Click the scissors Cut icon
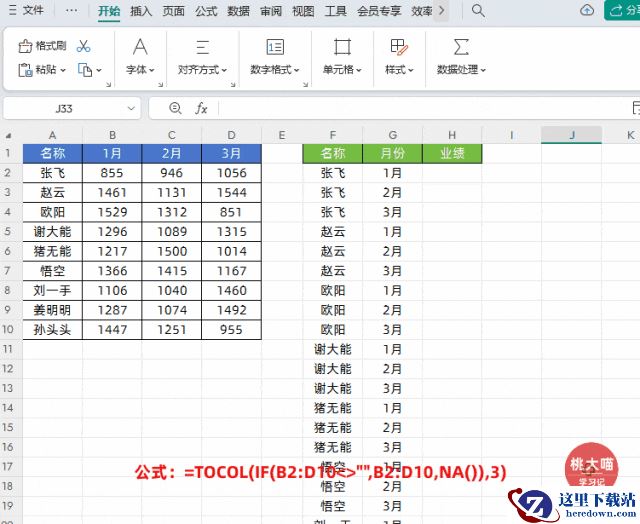The image size is (640, 524). 83,46
